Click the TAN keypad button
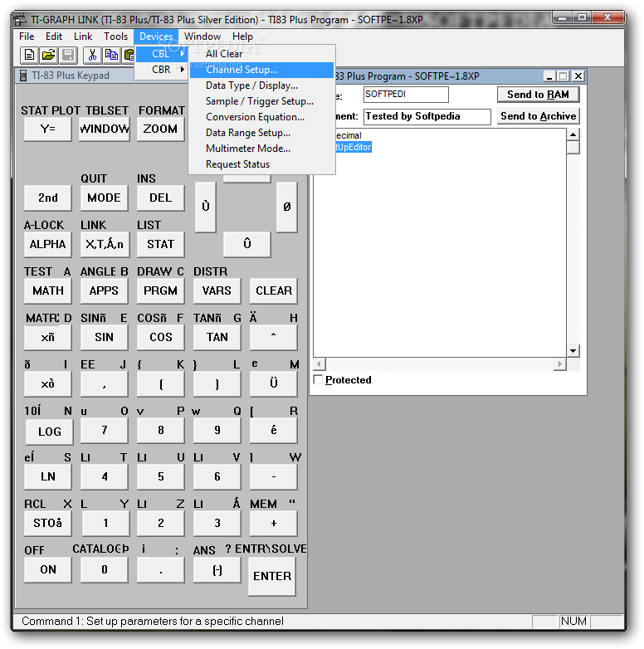Image resolution: width=644 pixels, height=649 pixels. click(x=217, y=337)
